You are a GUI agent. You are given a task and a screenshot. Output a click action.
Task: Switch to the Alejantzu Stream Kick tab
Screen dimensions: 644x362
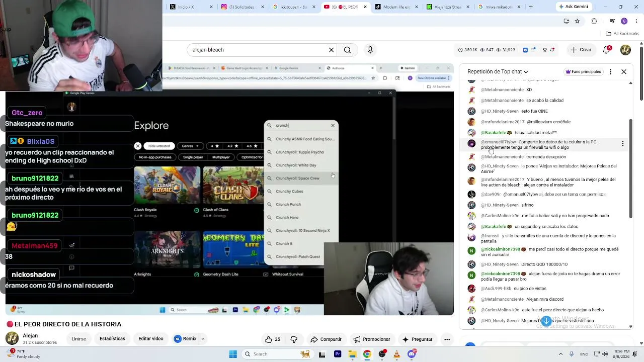pyautogui.click(x=447, y=7)
